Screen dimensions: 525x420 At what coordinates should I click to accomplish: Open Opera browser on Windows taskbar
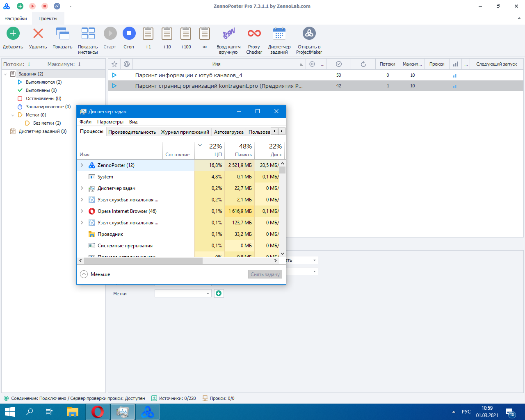(x=98, y=412)
